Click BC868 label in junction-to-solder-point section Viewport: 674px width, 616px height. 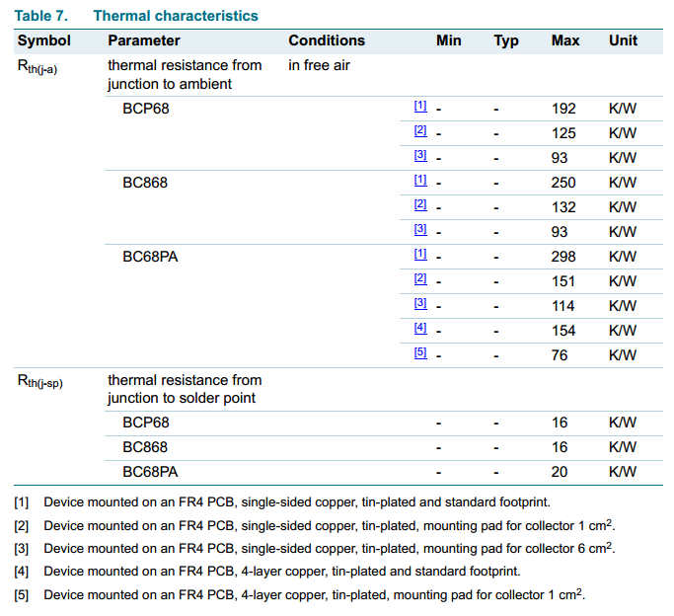click(145, 447)
